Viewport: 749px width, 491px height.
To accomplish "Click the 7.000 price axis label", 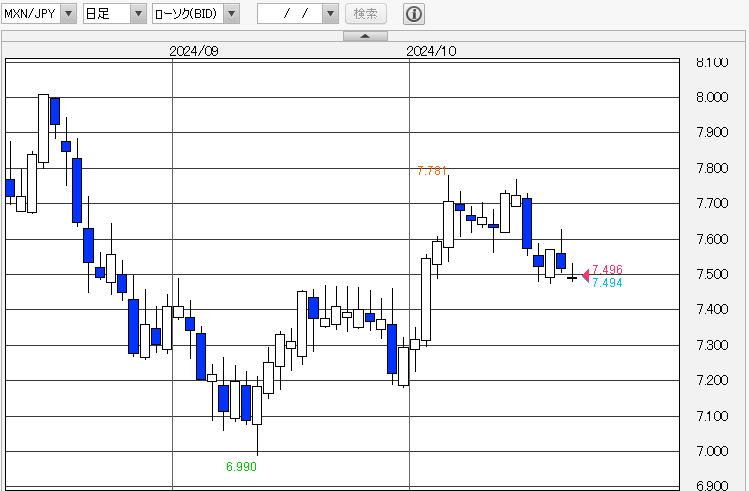I will [x=712, y=451].
